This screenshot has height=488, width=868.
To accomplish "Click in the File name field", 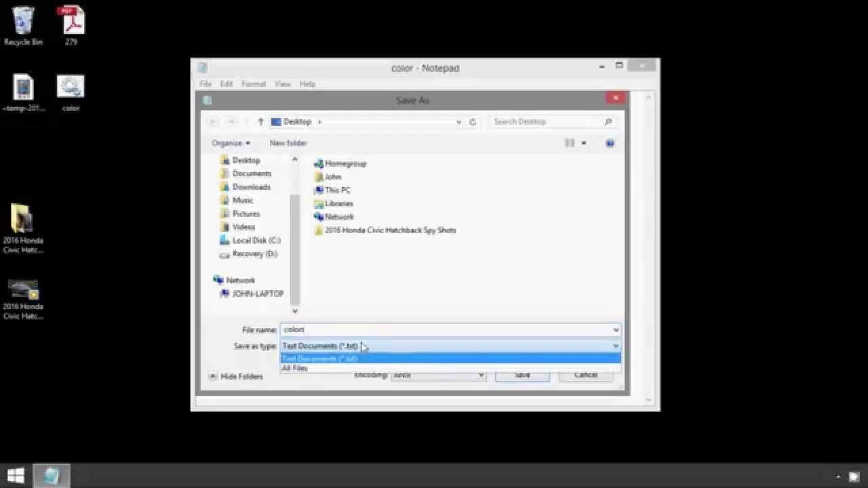I will pyautogui.click(x=446, y=330).
